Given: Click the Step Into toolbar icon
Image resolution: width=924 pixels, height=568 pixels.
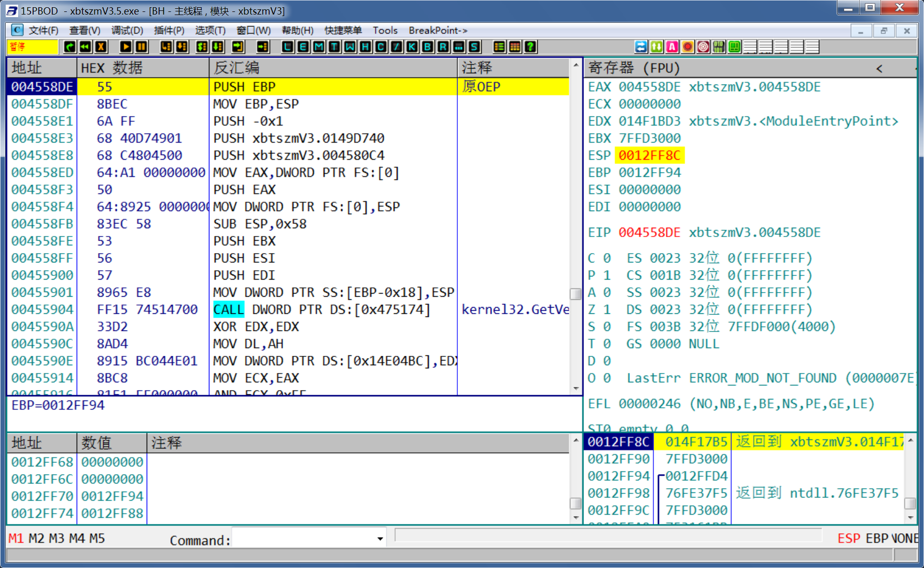Looking at the screenshot, I should click(166, 47).
